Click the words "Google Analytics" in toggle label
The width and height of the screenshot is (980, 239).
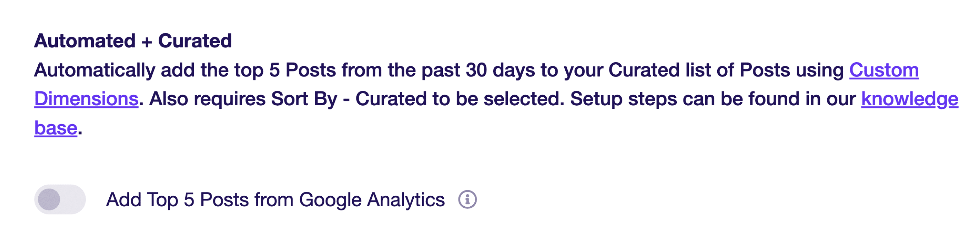click(x=371, y=200)
